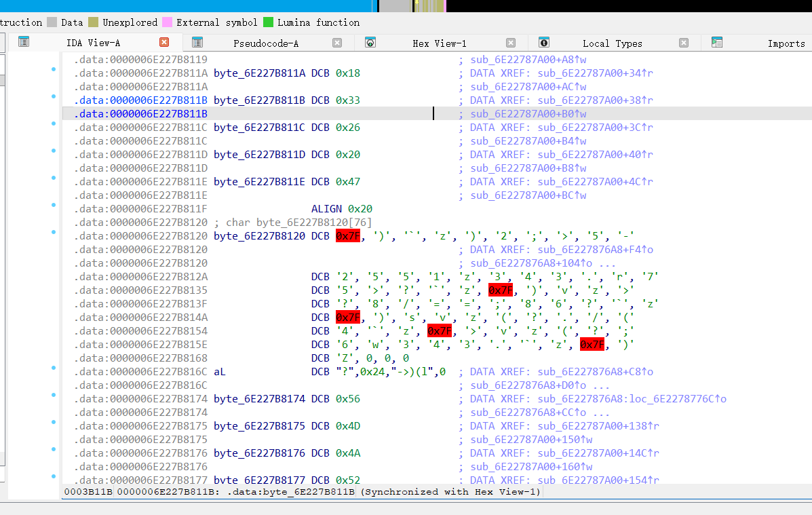812x515 pixels.
Task: Click the IDA View-A tab icon
Action: 24,42
